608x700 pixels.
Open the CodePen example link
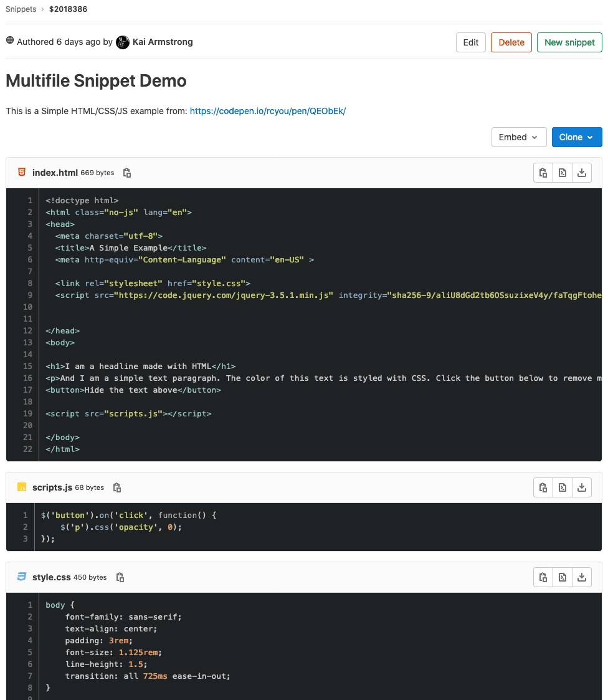click(268, 110)
